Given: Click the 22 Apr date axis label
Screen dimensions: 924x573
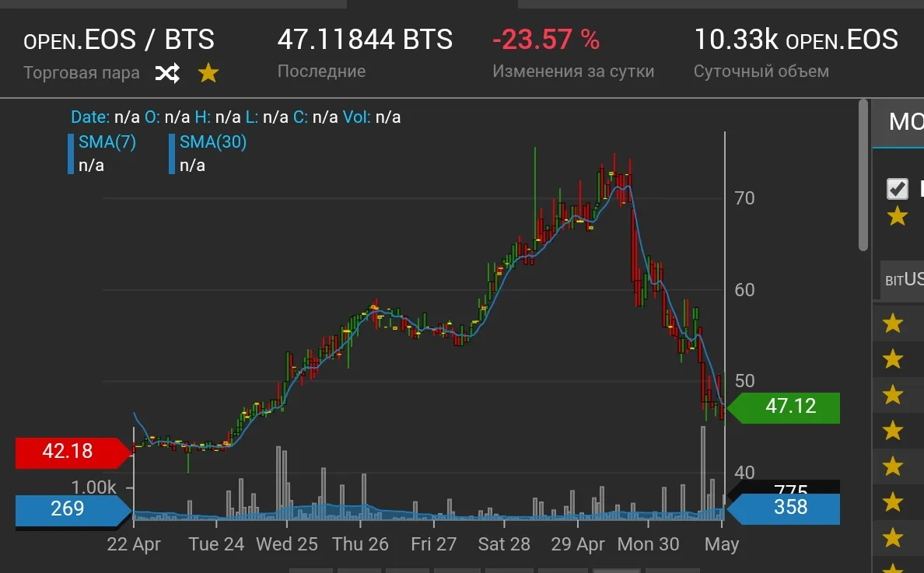Looking at the screenshot, I should point(134,543).
